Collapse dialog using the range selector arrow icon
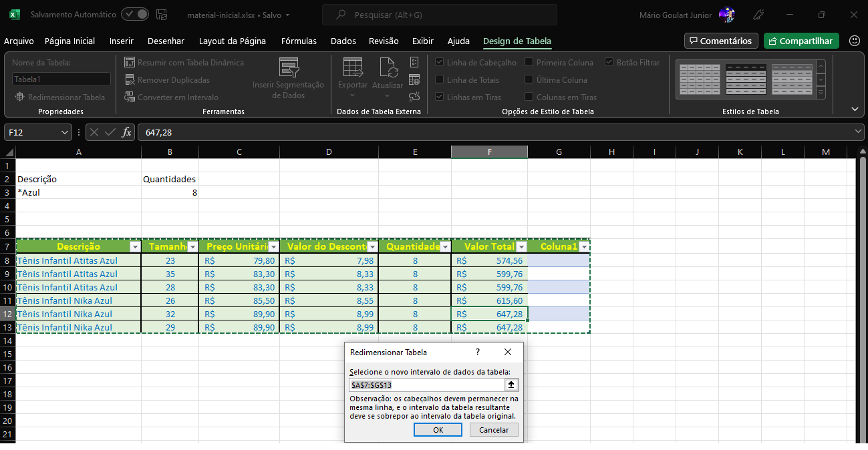Screen dimensions: 868x450 pyautogui.click(x=512, y=385)
